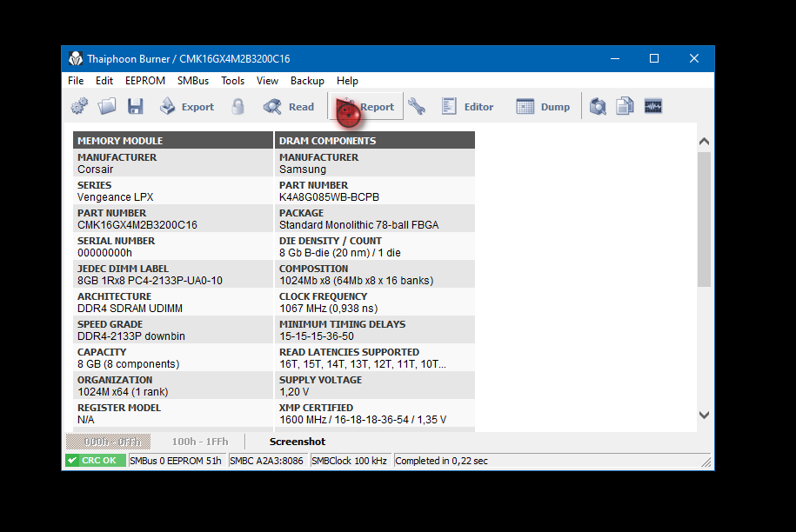Click the SMBC A2A3:8086 status entry
The height and width of the screenshot is (532, 796).
pos(266,461)
